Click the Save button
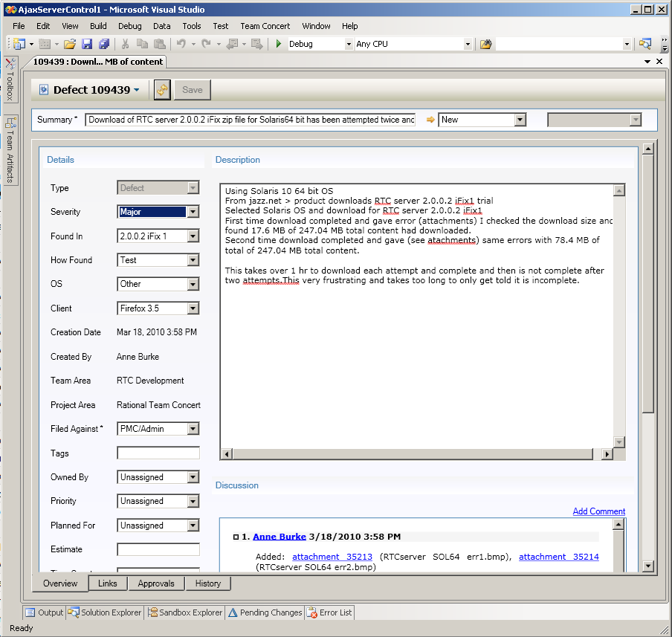The height and width of the screenshot is (637, 672). point(193,90)
